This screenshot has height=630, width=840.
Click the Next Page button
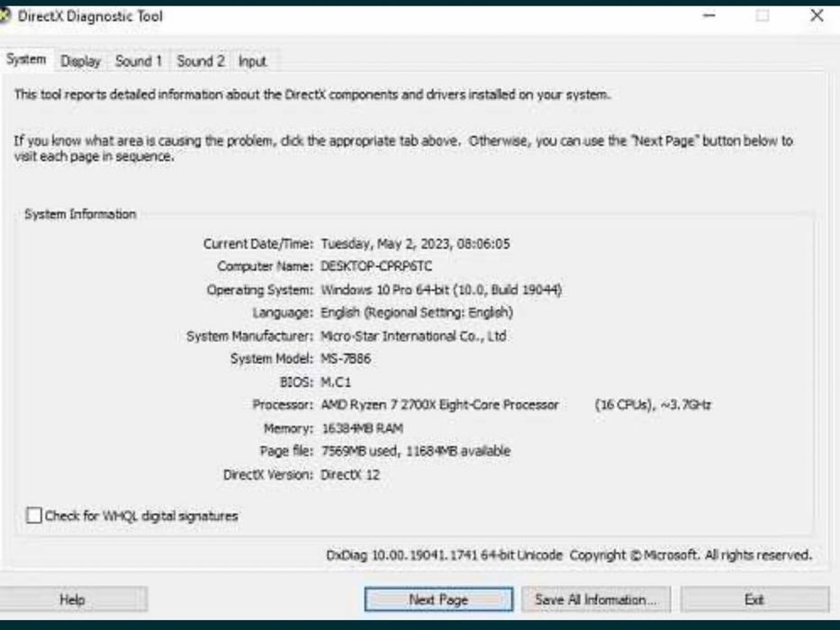[x=438, y=599]
